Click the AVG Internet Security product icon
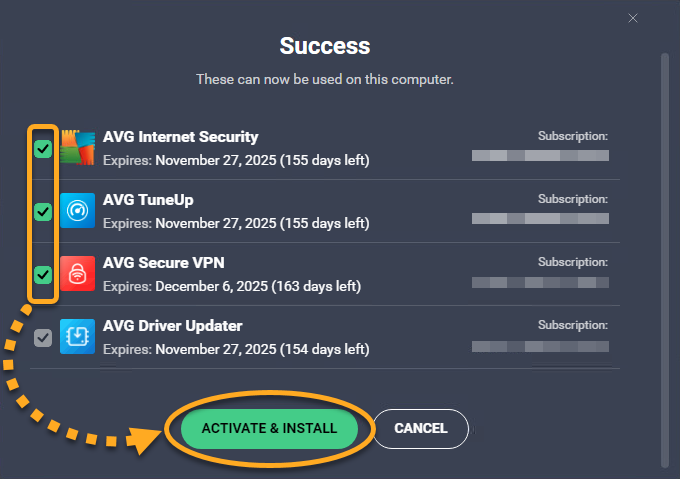The image size is (680, 479). tap(77, 148)
